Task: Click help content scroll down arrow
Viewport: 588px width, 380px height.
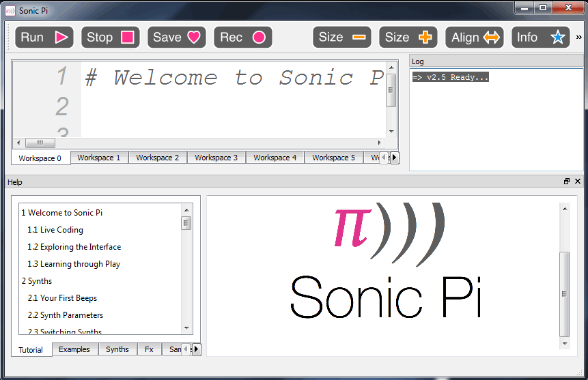Action: click(x=564, y=343)
